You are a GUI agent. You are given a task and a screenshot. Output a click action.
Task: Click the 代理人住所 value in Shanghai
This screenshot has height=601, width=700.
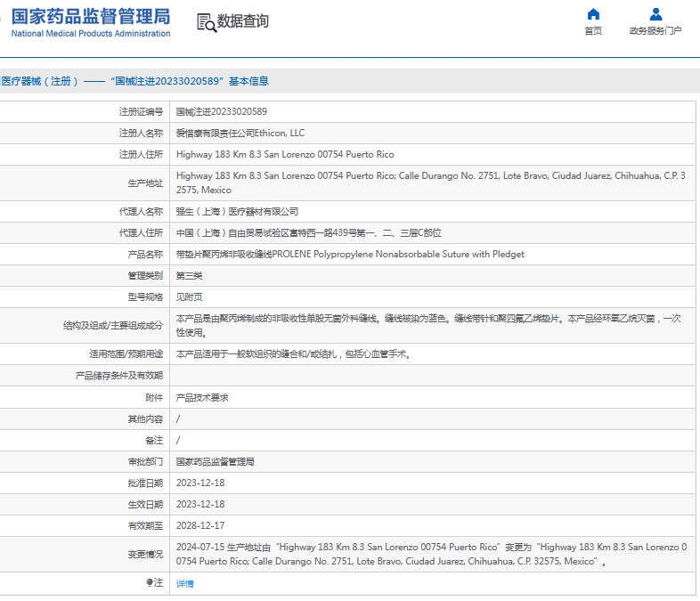pyautogui.click(x=308, y=233)
